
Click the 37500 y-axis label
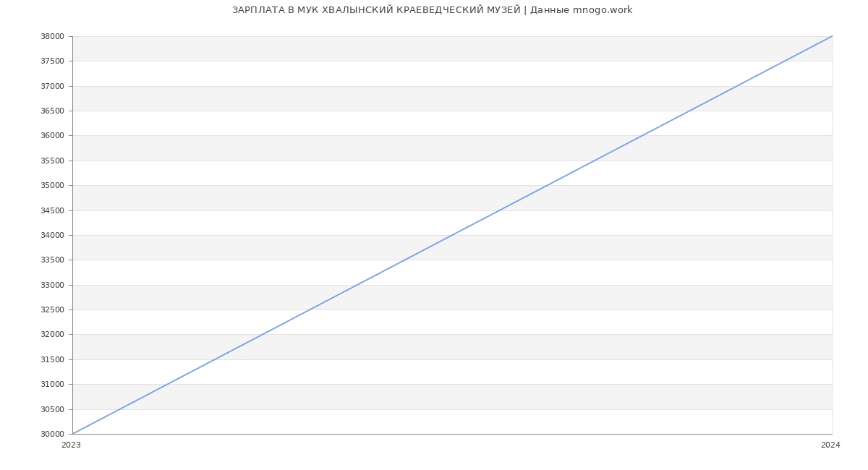pos(52,61)
